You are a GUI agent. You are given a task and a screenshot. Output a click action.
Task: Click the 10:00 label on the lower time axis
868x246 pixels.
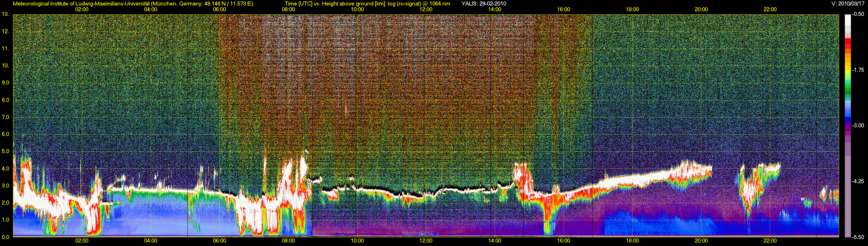pos(357,241)
